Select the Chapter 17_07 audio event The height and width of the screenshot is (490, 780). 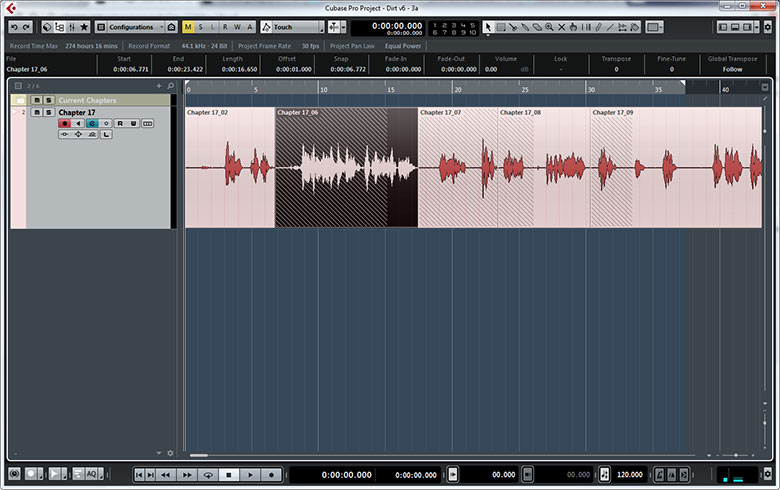[458, 168]
